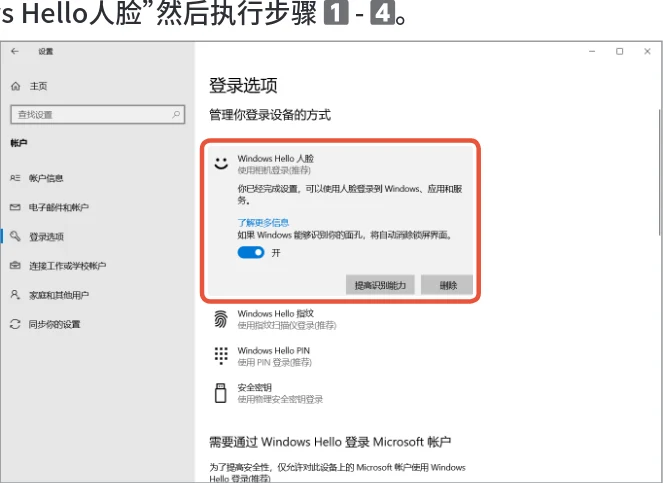Maximize the Settings window
This screenshot has width=663, height=483.
[x=619, y=52]
